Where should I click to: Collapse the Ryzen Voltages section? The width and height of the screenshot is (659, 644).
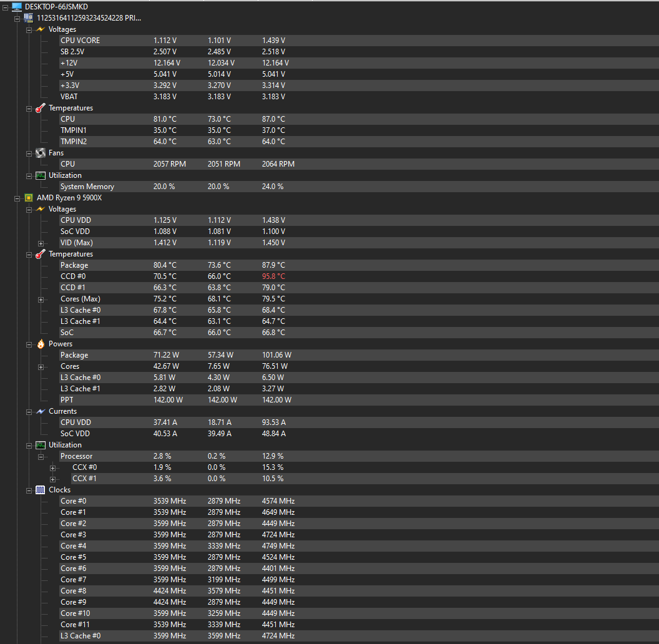[x=29, y=210]
